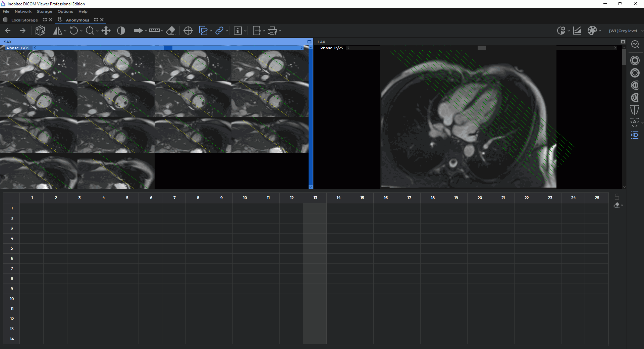Expand the color palette dropdown arrow
Viewport: 644px width, 349px height.
(600, 31)
